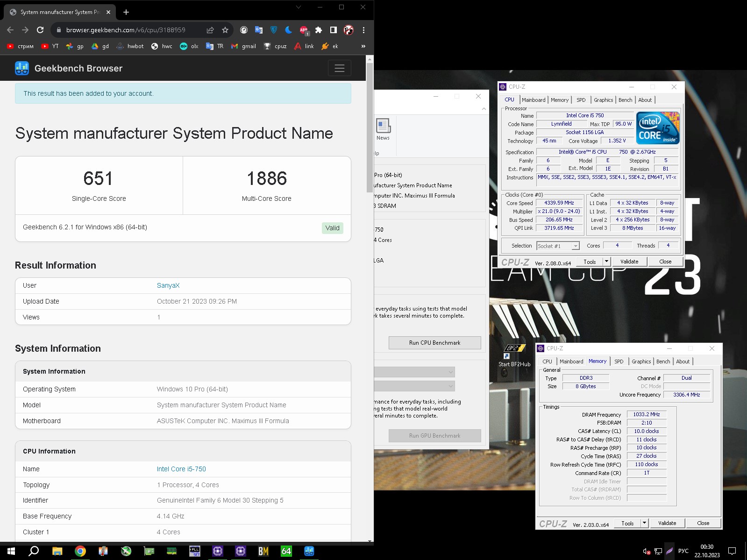This screenshot has height=560, width=747.
Task: Open Socket #1 selection dropdown
Action: pos(558,246)
